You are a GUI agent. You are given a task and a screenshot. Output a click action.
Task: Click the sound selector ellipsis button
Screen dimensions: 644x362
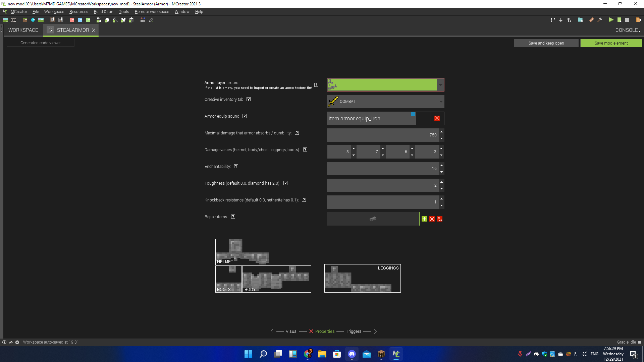tap(423, 119)
